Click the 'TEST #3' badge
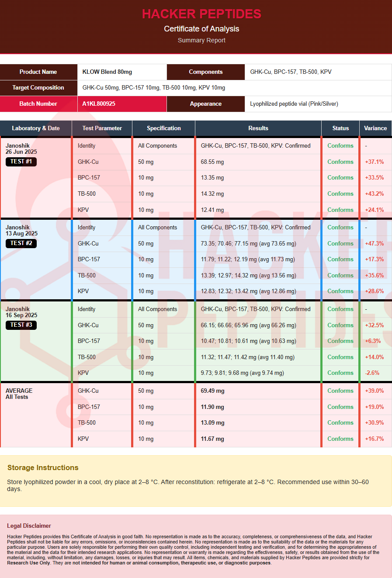Image resolution: width=392 pixels, height=578 pixels. [x=21, y=325]
